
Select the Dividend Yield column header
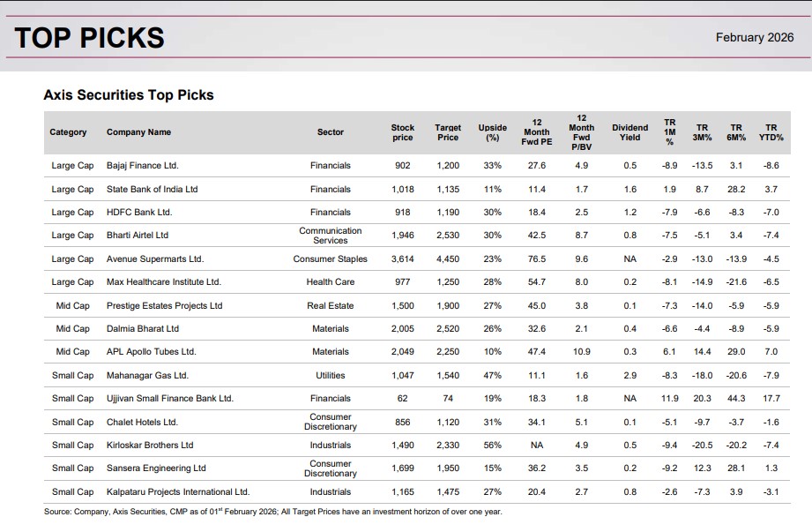[x=628, y=131]
